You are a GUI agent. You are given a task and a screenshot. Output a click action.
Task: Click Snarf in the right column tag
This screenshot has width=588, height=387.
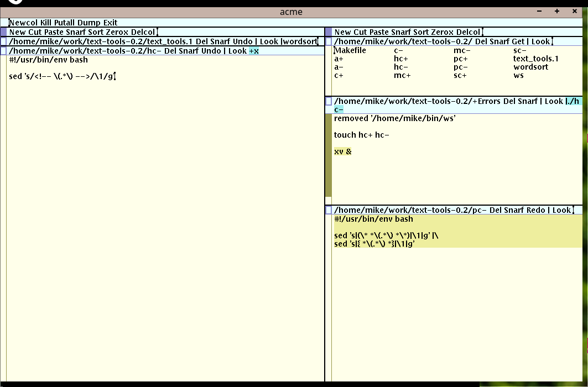(401, 32)
